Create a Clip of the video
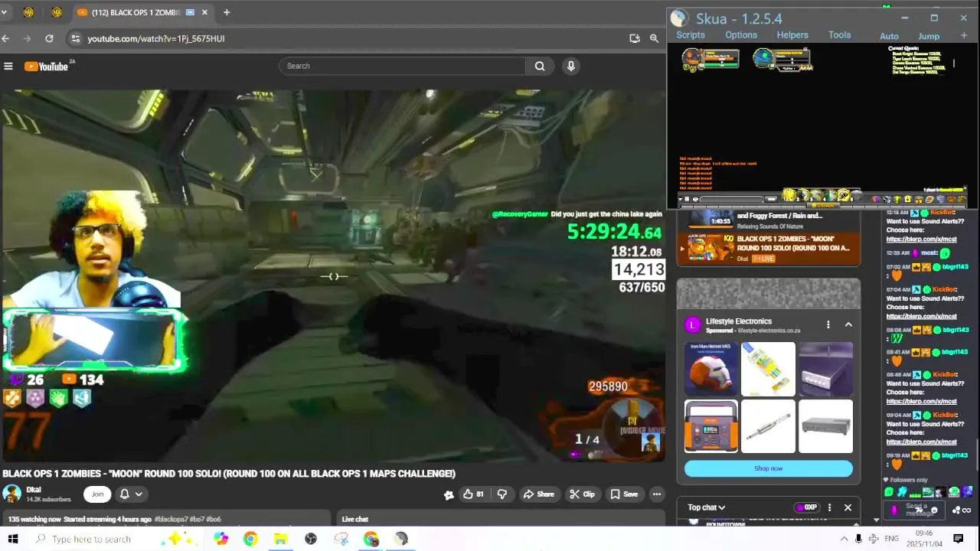980x551 pixels. click(582, 494)
